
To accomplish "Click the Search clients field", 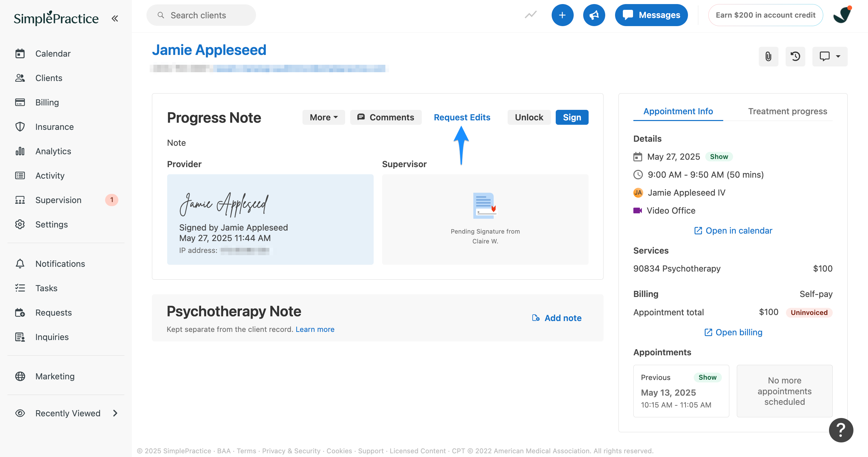I will [201, 15].
